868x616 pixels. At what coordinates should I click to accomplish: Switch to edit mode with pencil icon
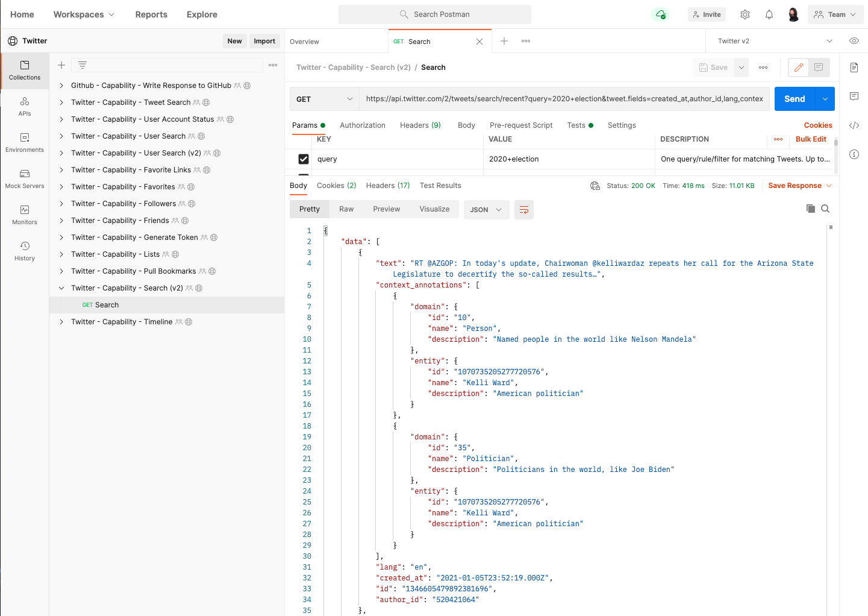799,68
